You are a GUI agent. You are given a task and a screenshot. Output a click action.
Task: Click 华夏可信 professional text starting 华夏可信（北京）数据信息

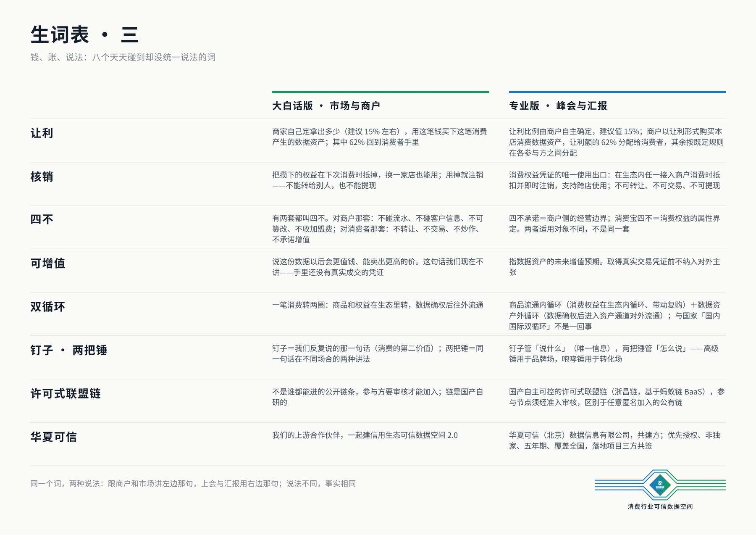614,440
